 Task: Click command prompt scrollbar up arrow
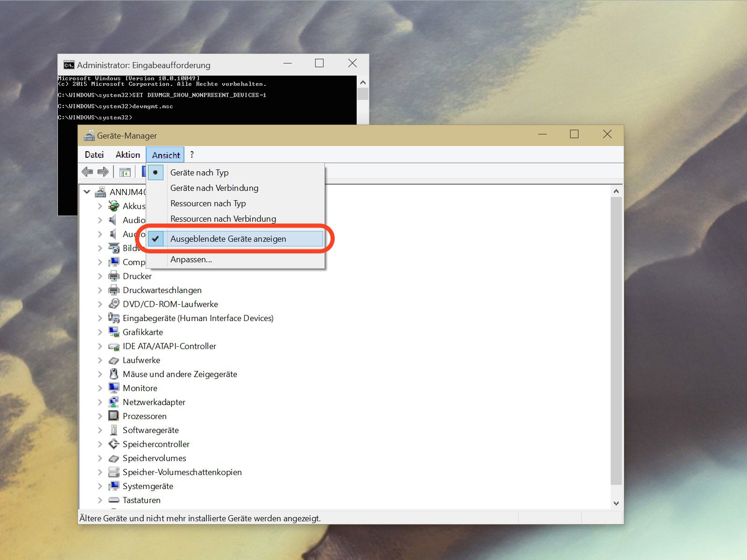pyautogui.click(x=363, y=82)
